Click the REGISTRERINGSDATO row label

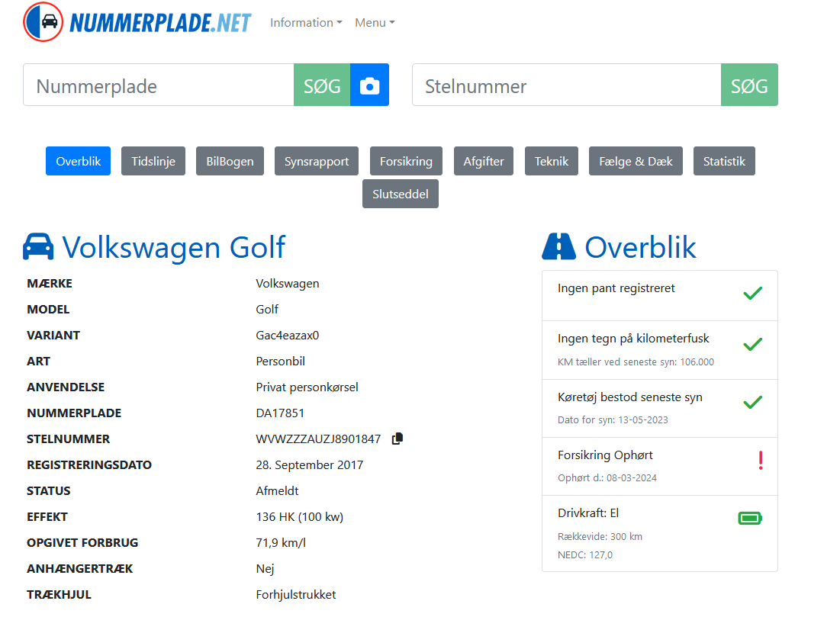pos(89,465)
